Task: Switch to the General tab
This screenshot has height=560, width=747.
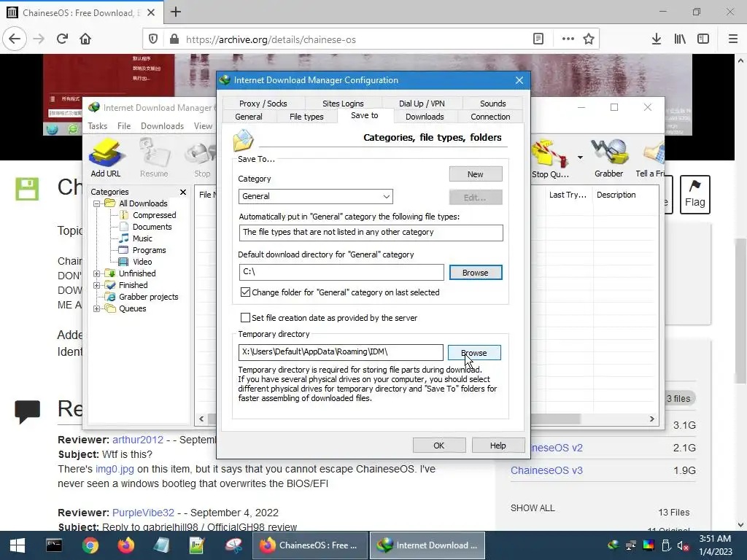Action: click(249, 117)
